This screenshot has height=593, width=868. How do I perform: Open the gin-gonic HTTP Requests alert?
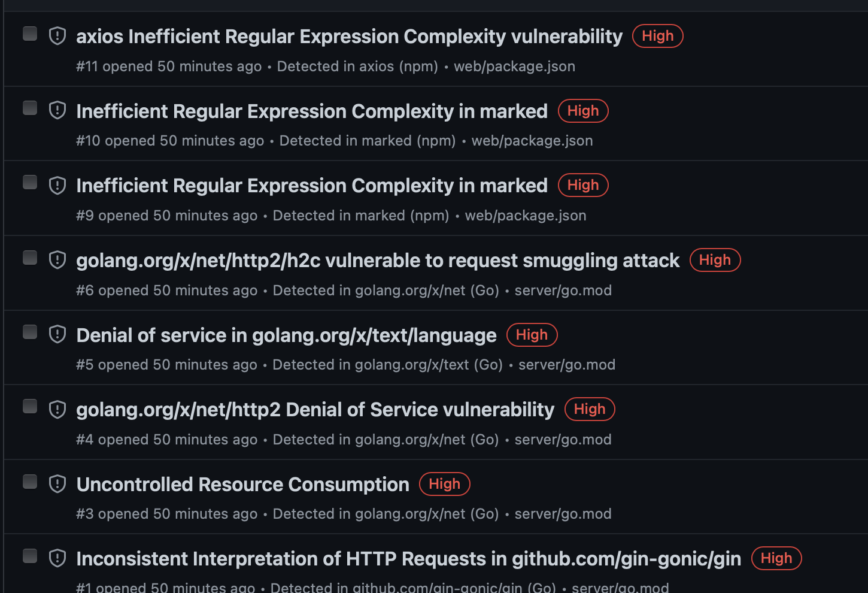(408, 558)
